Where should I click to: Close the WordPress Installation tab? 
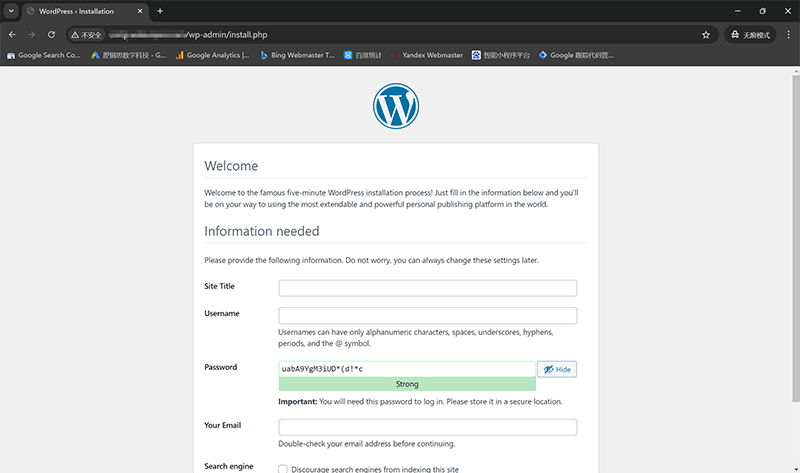[x=140, y=11]
